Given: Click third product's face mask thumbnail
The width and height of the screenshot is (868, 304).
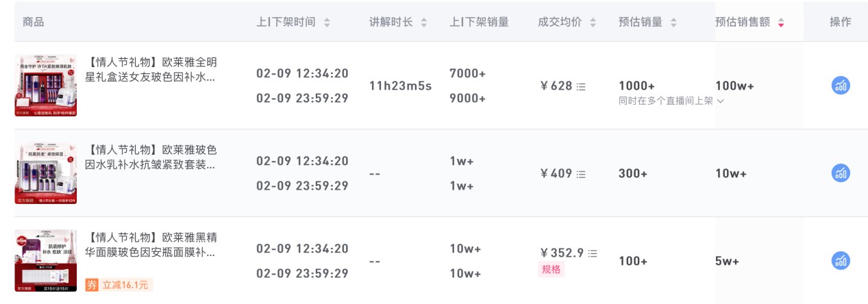Looking at the screenshot, I should (x=45, y=261).
